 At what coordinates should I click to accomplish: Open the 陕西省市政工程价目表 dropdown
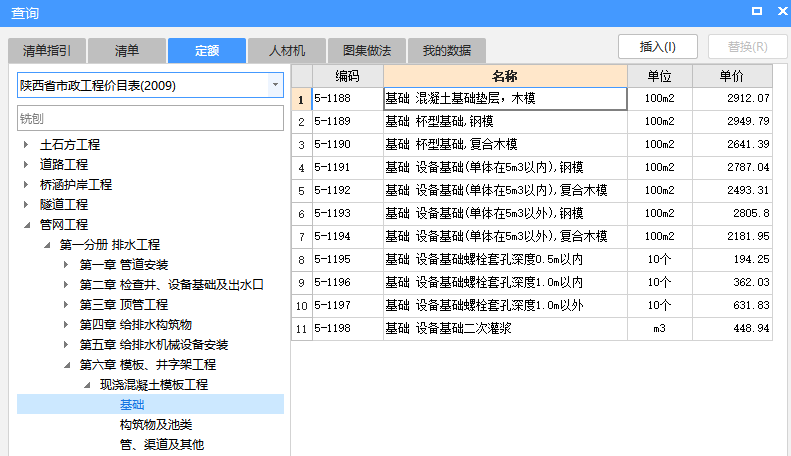pyautogui.click(x=274, y=86)
